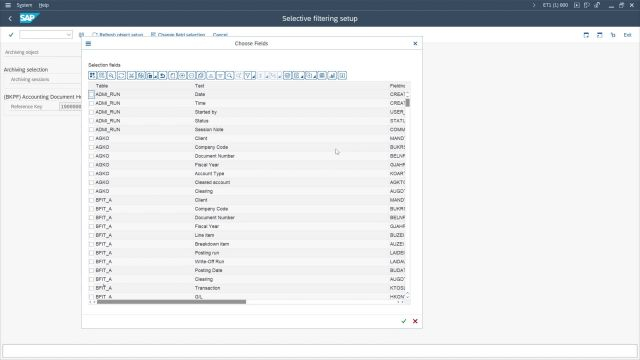The height and width of the screenshot is (360, 640).
Task: Tick the checkbox for ADMI_RUN Date
Action: pyautogui.click(x=91, y=94)
